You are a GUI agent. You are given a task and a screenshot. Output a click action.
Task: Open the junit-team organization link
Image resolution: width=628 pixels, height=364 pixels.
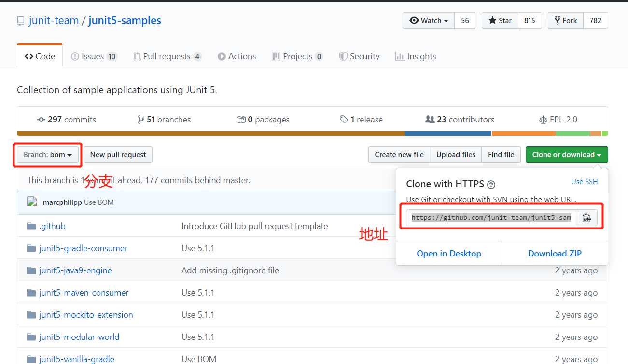point(53,21)
